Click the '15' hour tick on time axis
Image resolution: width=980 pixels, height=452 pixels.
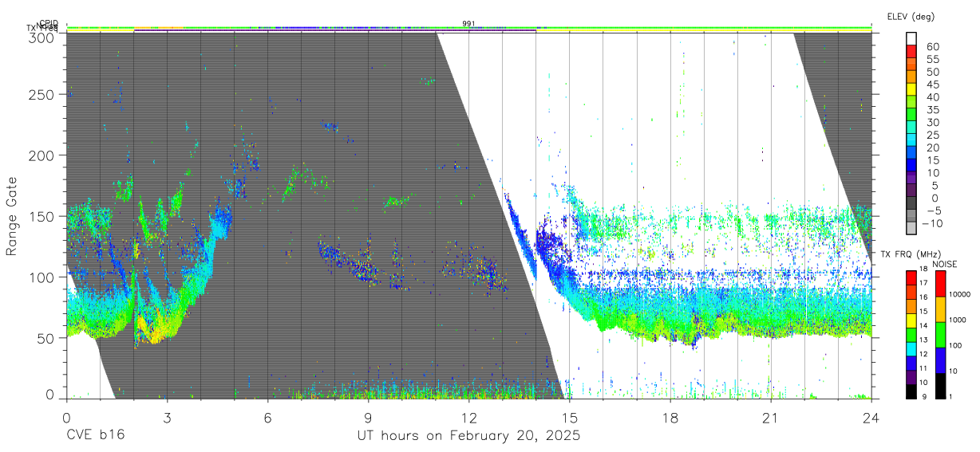tap(569, 417)
